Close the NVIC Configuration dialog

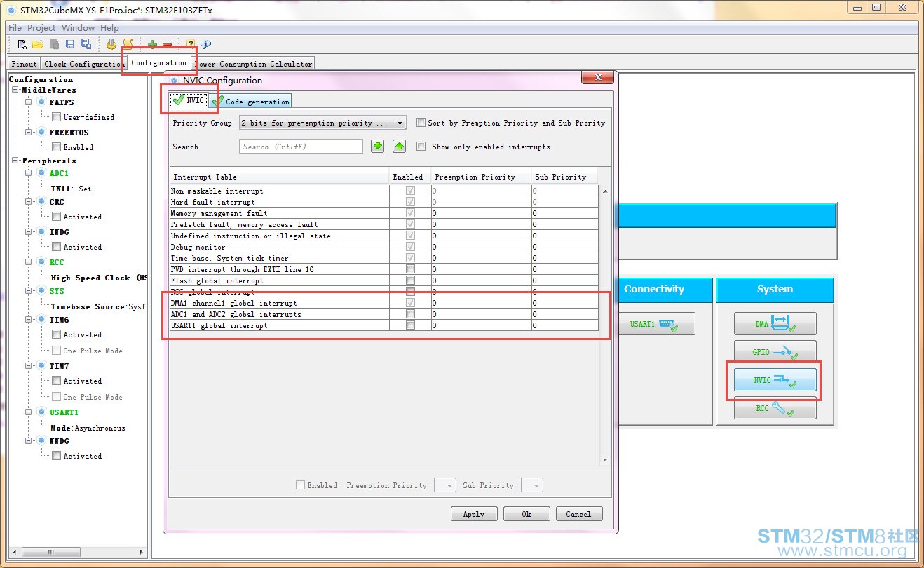click(598, 77)
